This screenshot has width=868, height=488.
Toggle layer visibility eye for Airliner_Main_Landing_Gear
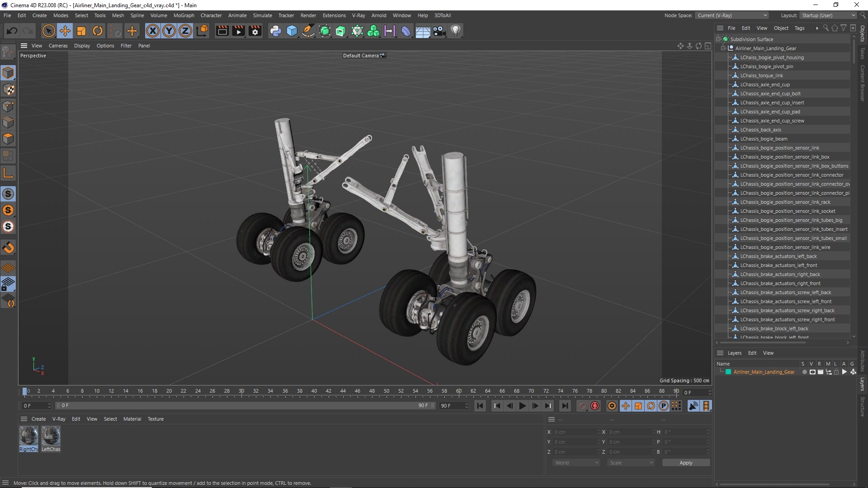point(812,372)
